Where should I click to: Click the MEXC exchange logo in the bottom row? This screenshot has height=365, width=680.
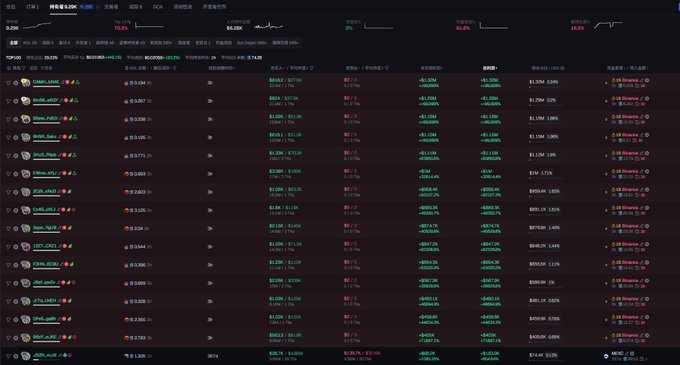[606, 356]
